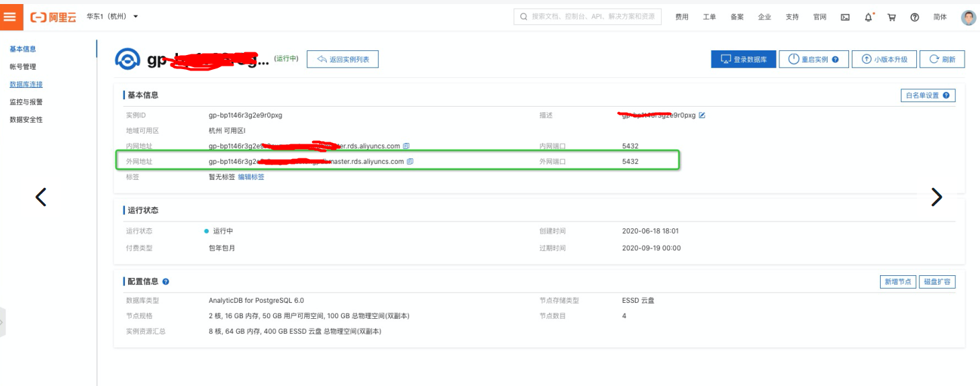Expand the 华东1（杭州） region dropdown

tap(112, 16)
